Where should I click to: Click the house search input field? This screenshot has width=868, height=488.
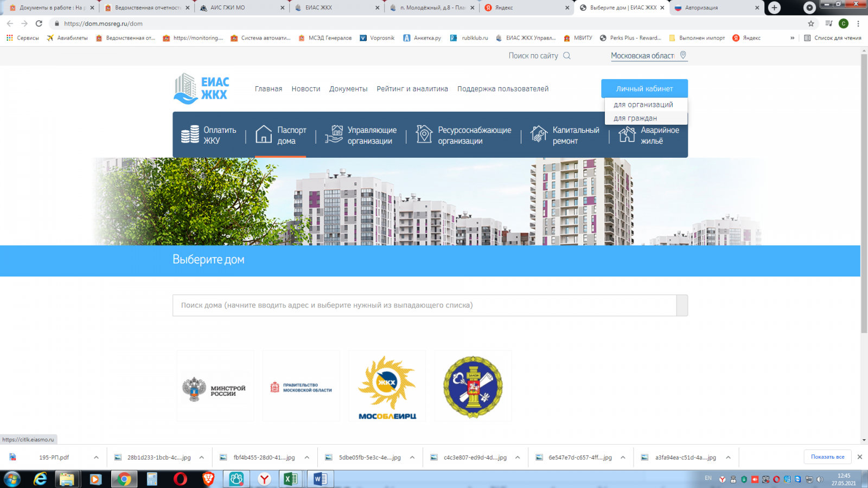424,305
